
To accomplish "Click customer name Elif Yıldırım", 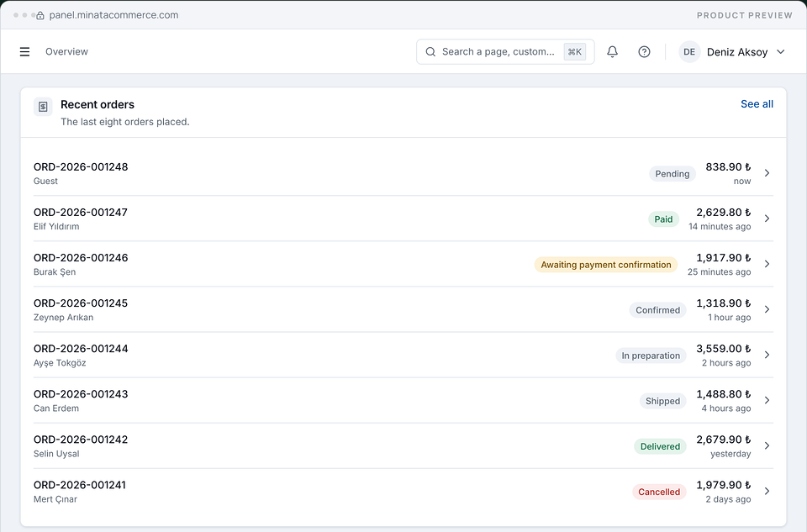I will (56, 226).
